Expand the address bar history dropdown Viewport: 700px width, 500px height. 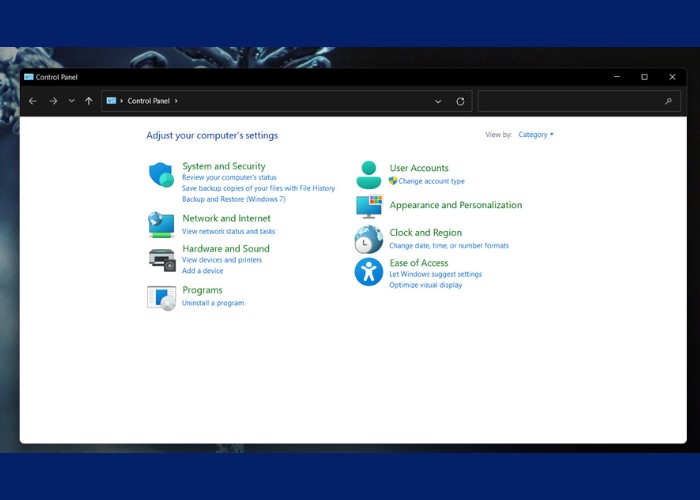(438, 101)
